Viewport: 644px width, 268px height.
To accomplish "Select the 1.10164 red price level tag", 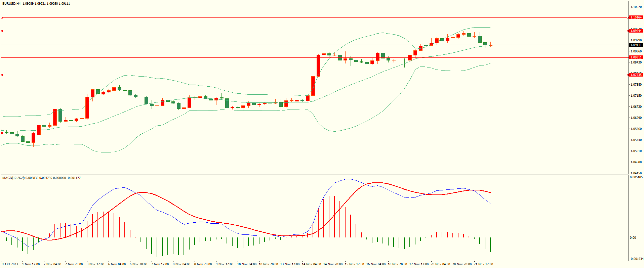I will 636,17.
